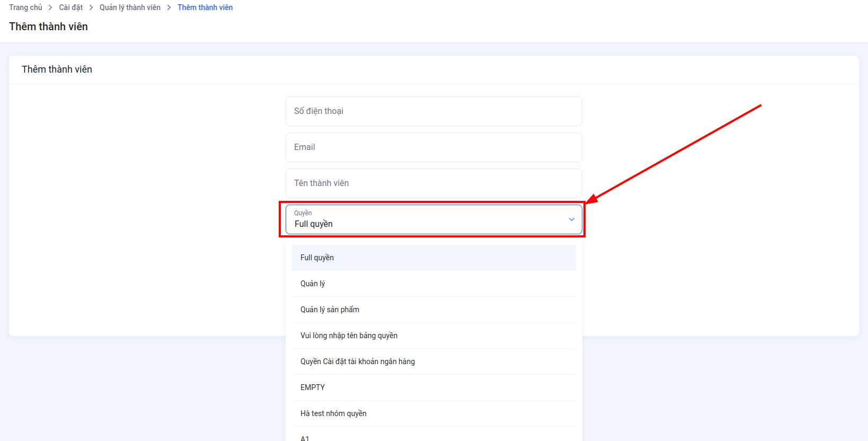The image size is (868, 441).
Task: Select Hà test nhóm quyền option
Action: click(x=433, y=413)
